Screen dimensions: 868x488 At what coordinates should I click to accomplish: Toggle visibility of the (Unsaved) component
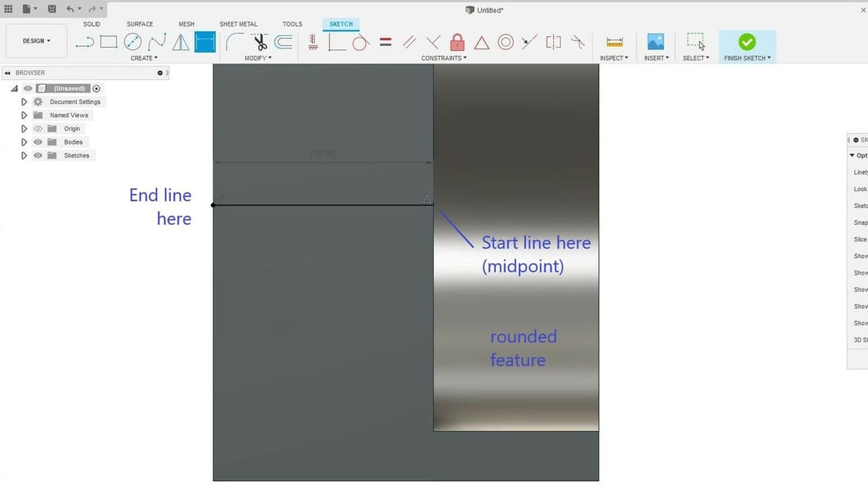27,88
